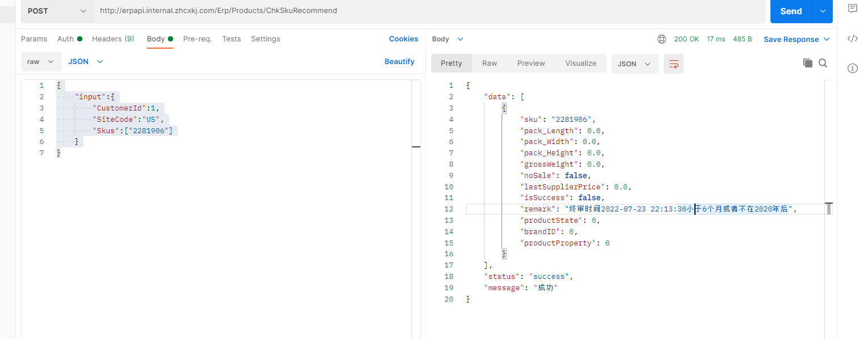The width and height of the screenshot is (868, 339).
Task: Switch to the Auth tab
Action: 70,39
